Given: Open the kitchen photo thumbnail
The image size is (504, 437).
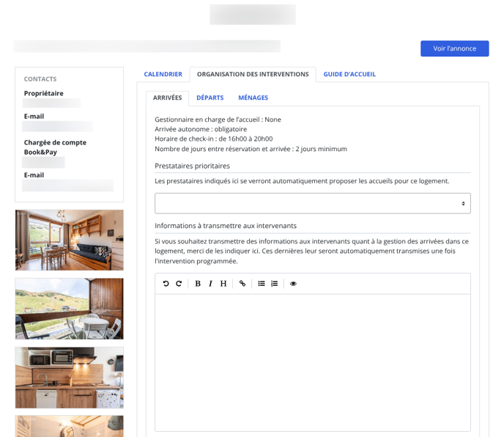Looking at the screenshot, I should pos(69,377).
